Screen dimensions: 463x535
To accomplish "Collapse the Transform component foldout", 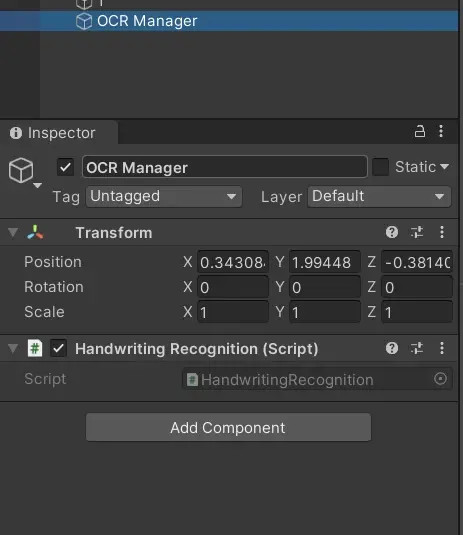I will pyautogui.click(x=13, y=233).
